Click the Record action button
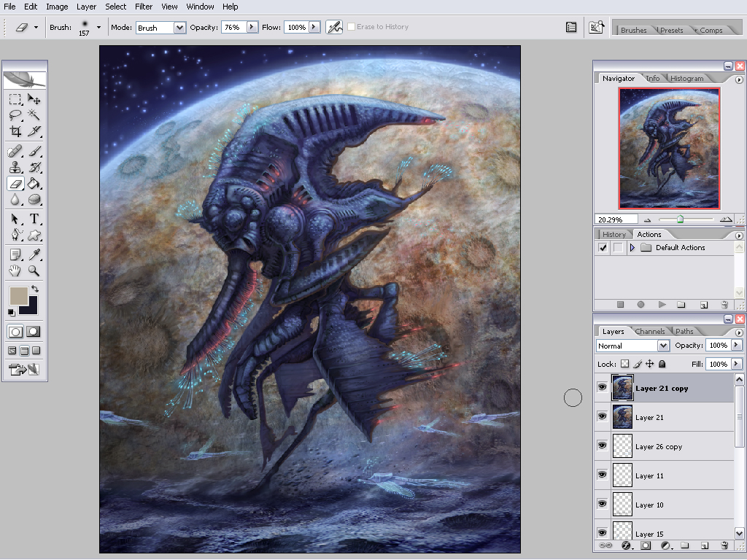 click(640, 304)
